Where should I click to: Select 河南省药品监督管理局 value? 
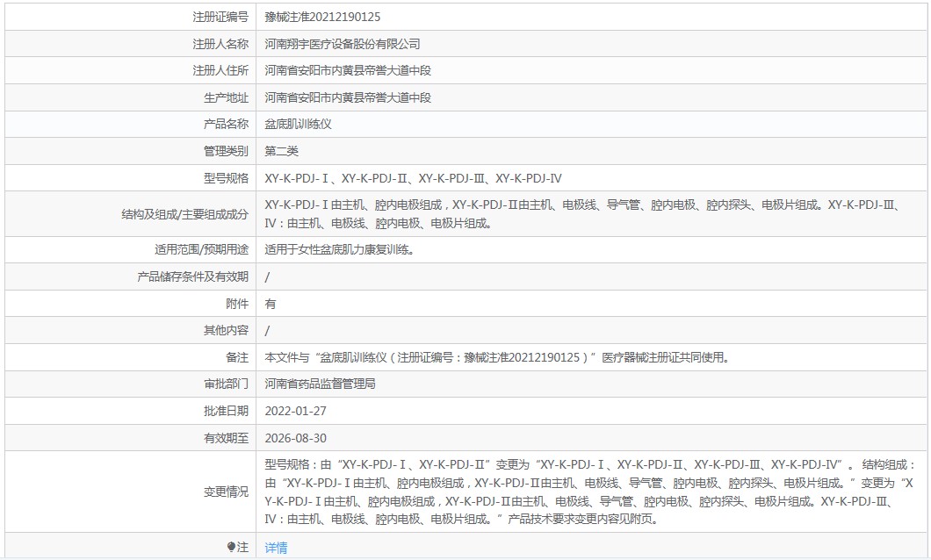coord(320,384)
